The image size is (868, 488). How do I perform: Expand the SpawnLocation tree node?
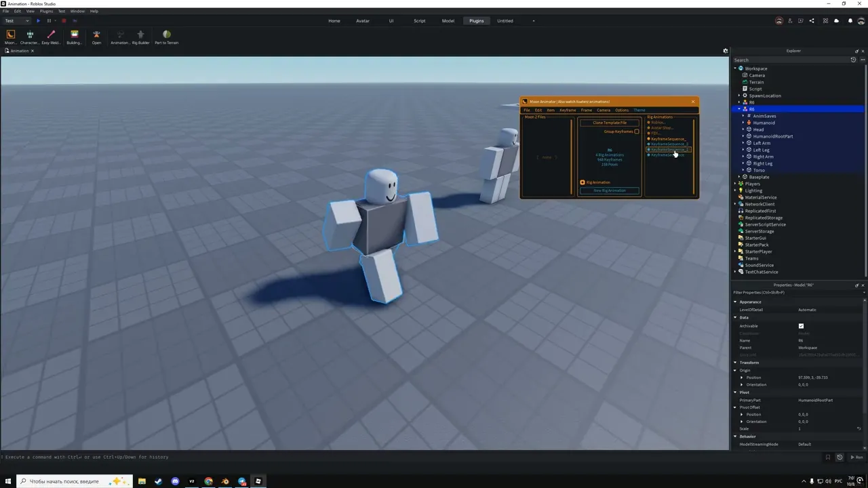coord(739,96)
